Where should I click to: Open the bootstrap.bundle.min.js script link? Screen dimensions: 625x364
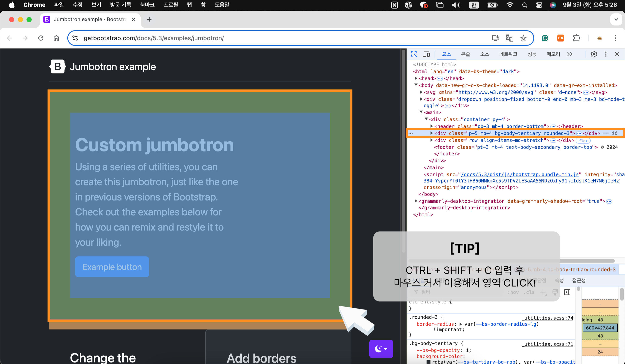point(520,174)
